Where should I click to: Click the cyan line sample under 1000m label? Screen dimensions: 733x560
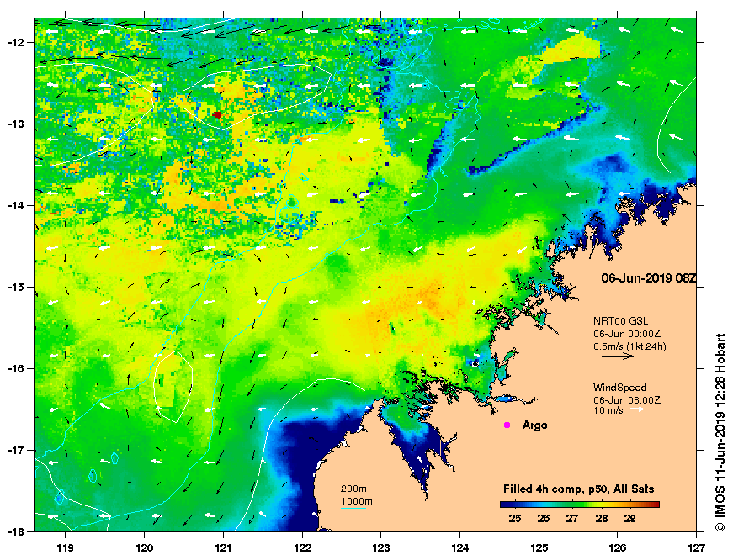pos(353,508)
